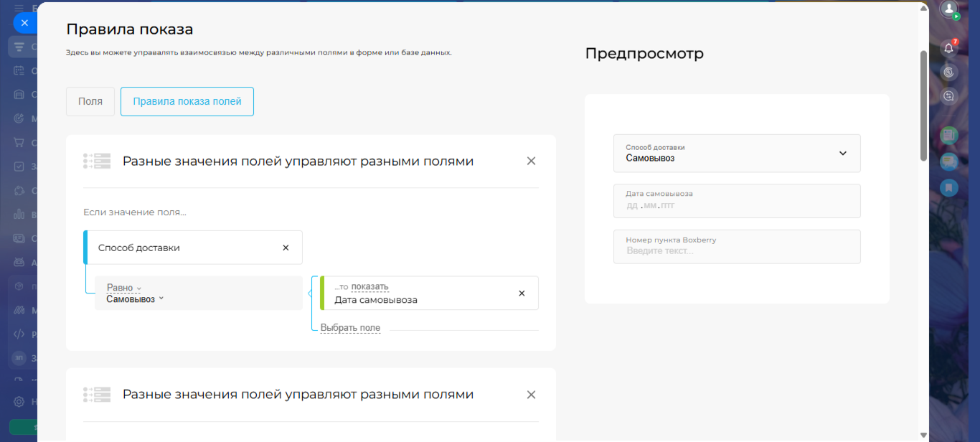
Task: Change the 'показать' action dropdown
Action: coord(369,286)
